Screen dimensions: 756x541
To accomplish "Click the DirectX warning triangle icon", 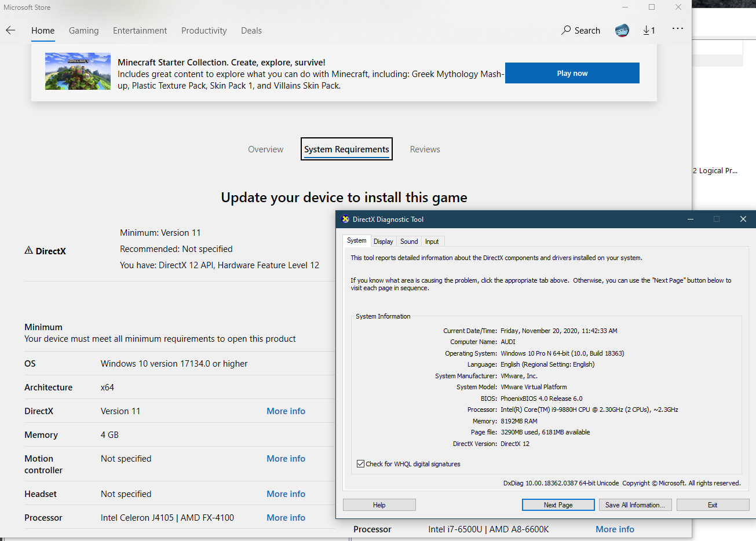I will pos(28,250).
